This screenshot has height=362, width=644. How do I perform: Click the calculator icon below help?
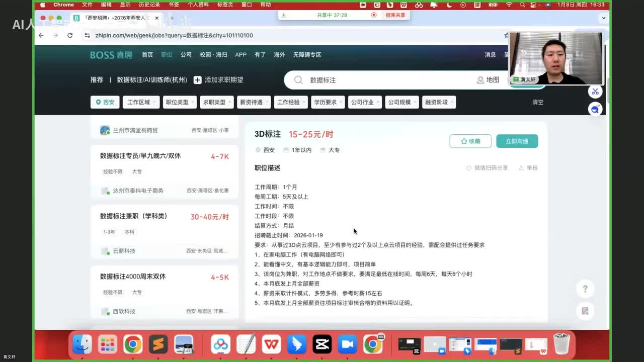pos(585,311)
